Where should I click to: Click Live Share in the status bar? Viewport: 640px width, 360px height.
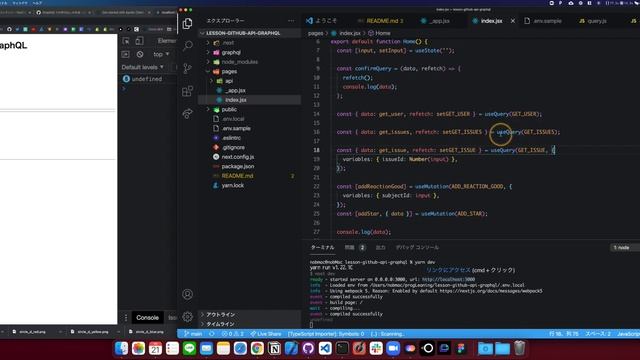266,334
